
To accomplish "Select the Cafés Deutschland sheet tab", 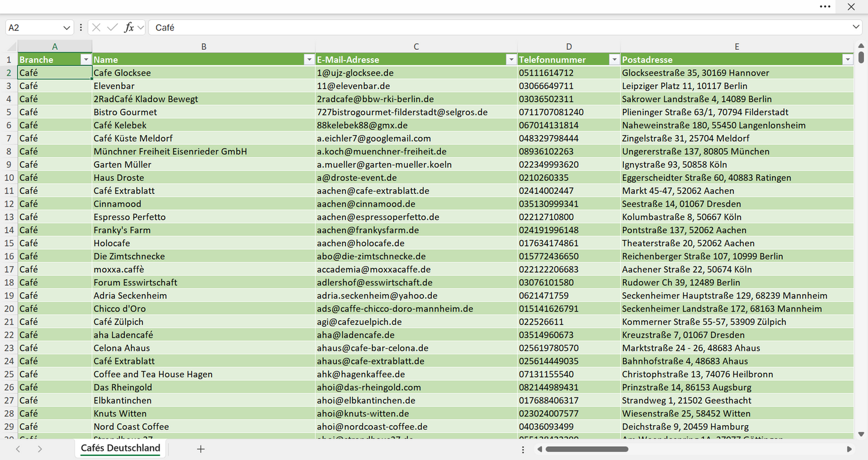I will (x=121, y=448).
